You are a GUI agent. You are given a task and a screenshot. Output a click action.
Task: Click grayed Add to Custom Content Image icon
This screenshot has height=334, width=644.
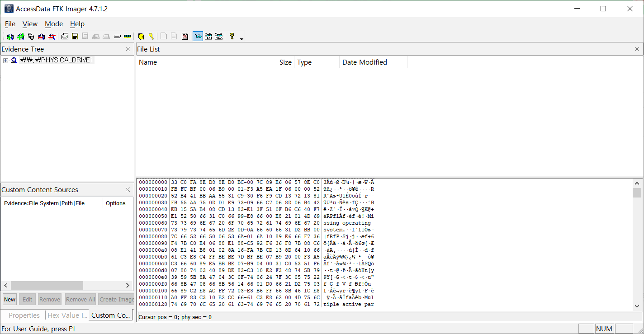(x=96, y=37)
